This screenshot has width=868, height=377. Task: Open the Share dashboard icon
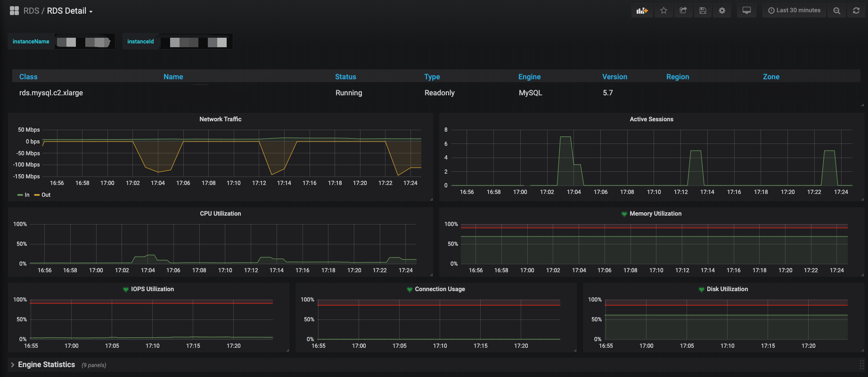coord(683,10)
